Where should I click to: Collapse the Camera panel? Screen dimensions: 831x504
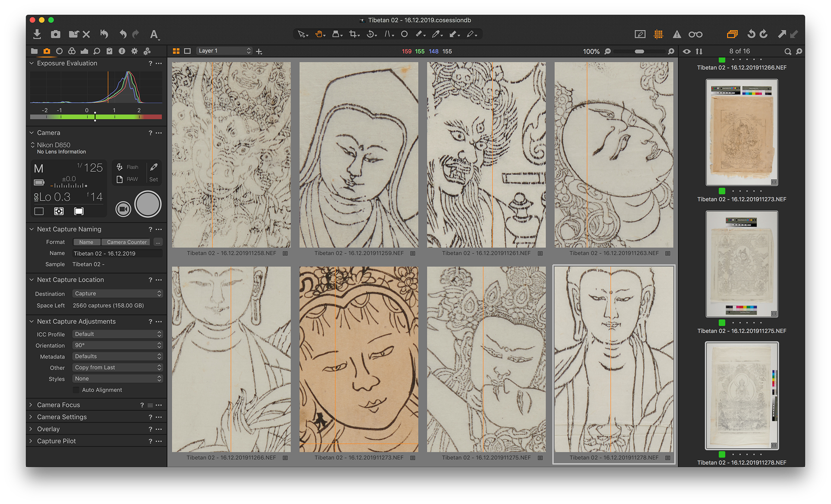tap(31, 133)
